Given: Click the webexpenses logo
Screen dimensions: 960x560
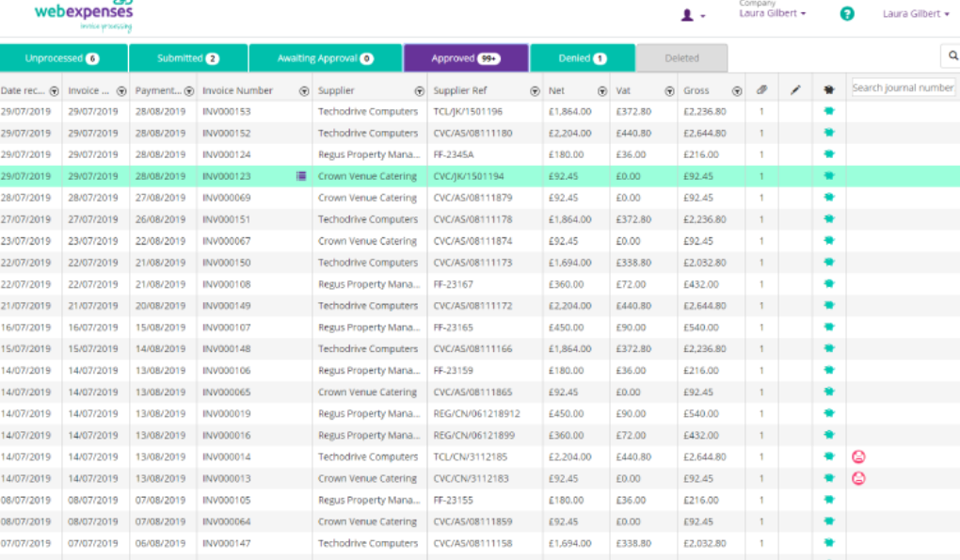Looking at the screenshot, I should [84, 15].
